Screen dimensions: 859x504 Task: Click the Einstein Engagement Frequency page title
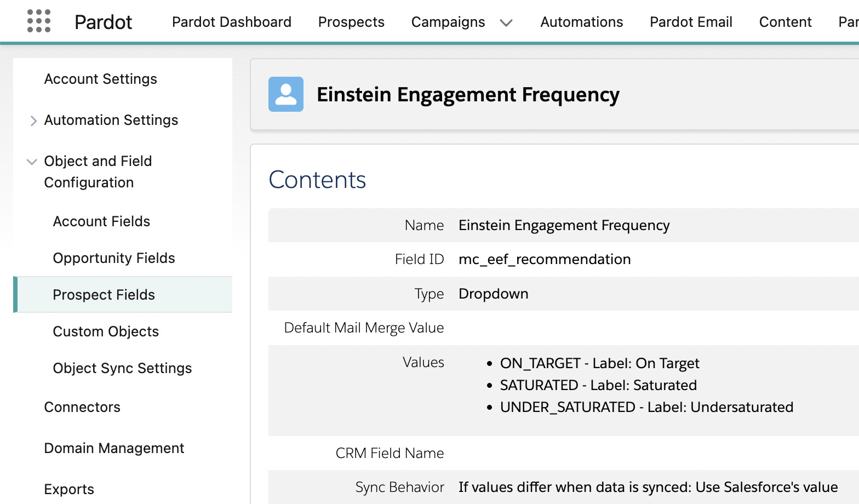[x=468, y=94]
